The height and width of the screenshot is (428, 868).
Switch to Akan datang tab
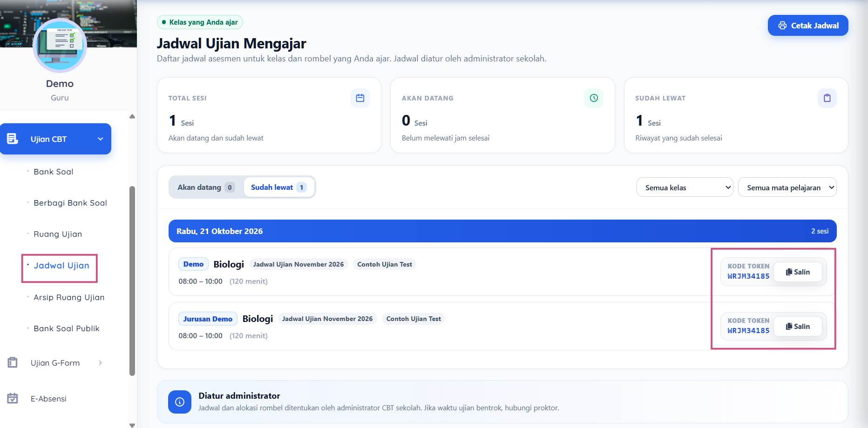[206, 187]
